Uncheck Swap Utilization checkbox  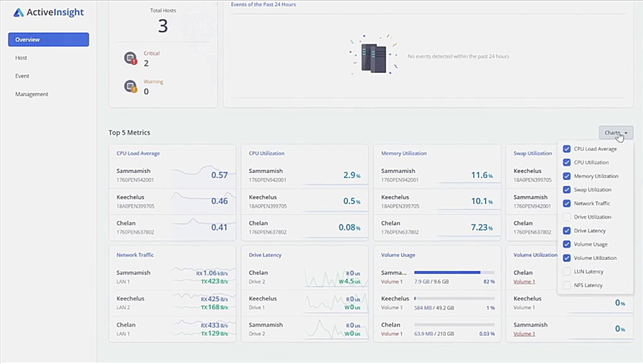pos(567,190)
